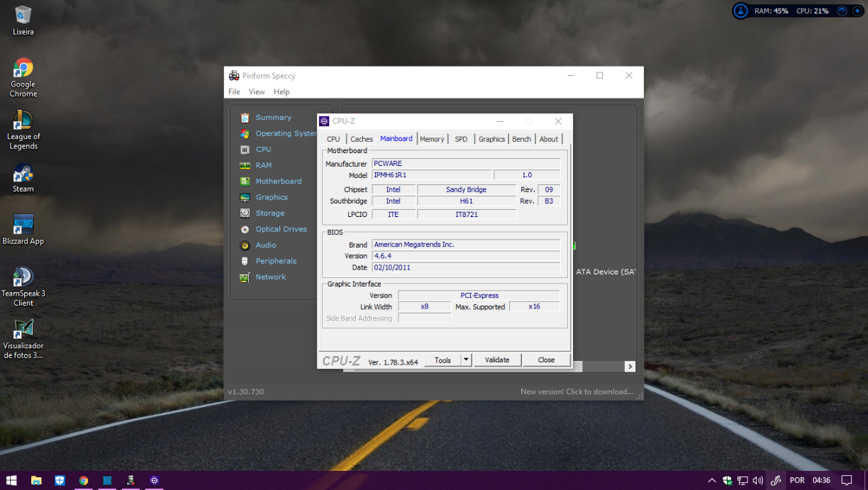
Task: Click the Validate button in CPU-Z
Action: [x=497, y=360]
